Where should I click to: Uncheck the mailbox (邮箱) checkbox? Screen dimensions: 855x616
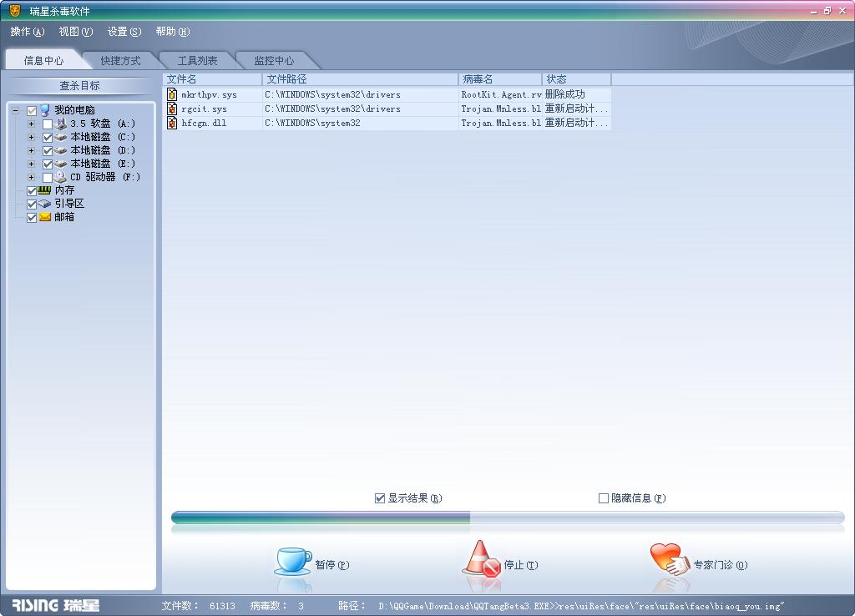[x=32, y=218]
